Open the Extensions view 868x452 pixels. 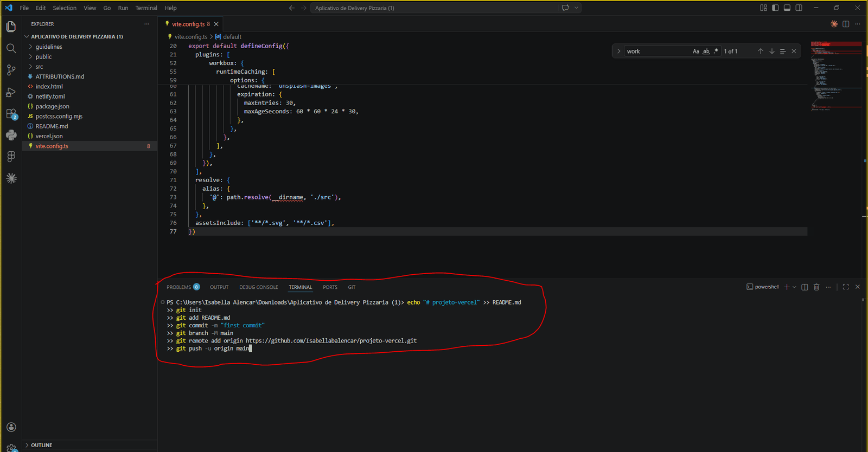pos(11,114)
